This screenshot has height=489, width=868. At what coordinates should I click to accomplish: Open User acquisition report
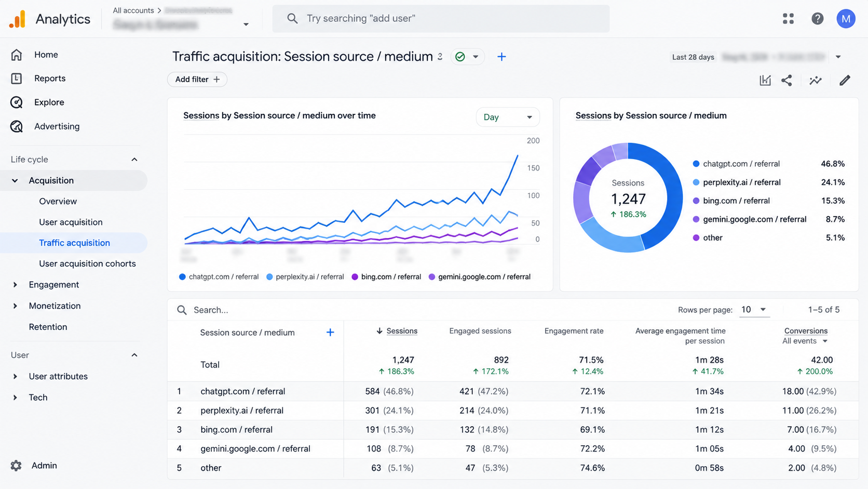(x=71, y=222)
